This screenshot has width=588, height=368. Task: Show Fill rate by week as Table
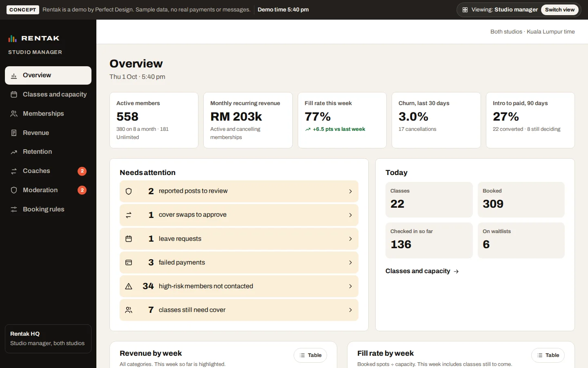(x=548, y=355)
